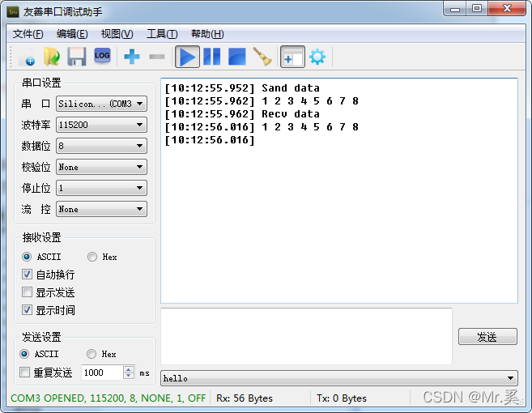Click the 发送 send button
532x413 pixels.
(x=487, y=337)
